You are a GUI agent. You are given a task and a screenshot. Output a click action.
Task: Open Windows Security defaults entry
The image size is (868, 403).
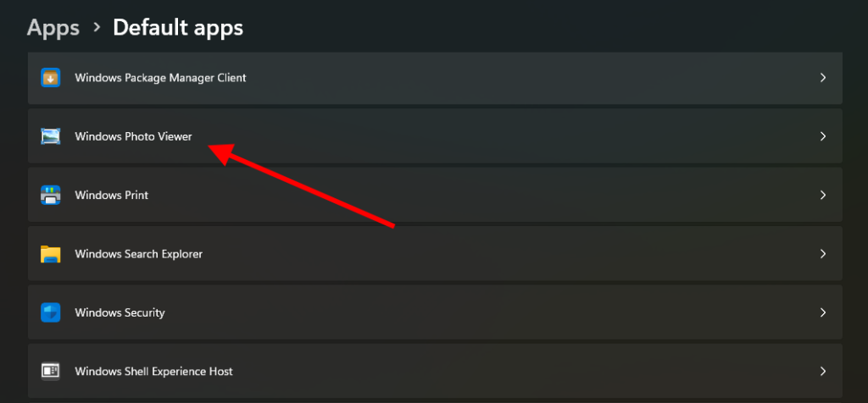120,312
